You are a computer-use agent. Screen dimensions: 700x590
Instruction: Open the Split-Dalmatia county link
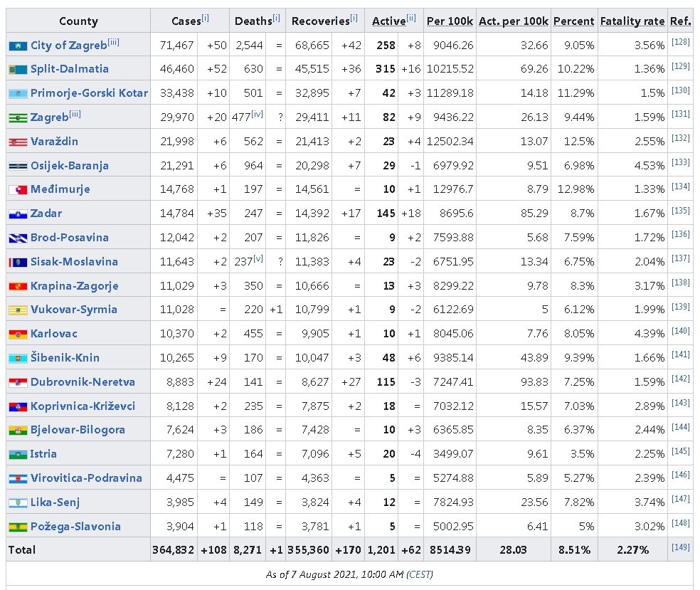coord(70,69)
